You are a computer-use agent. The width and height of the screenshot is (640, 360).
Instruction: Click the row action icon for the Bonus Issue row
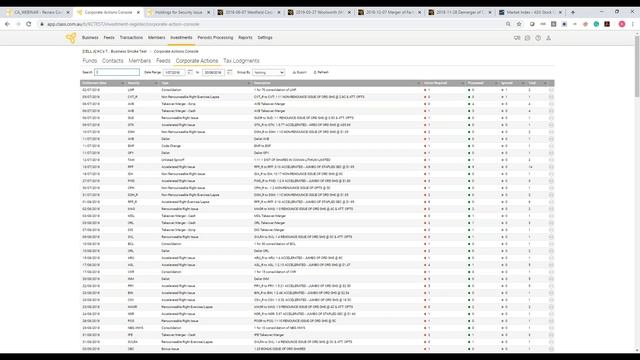(551, 349)
